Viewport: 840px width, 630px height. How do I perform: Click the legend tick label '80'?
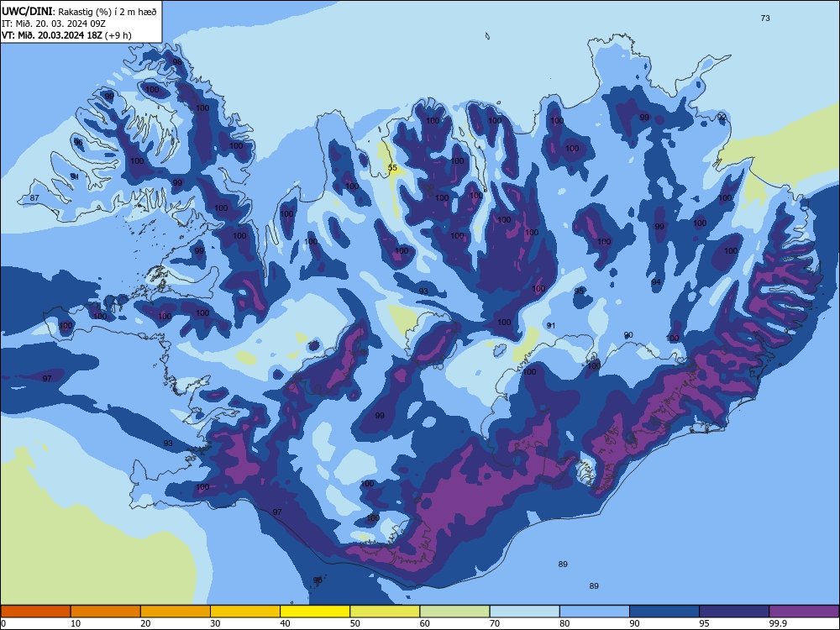(x=564, y=623)
